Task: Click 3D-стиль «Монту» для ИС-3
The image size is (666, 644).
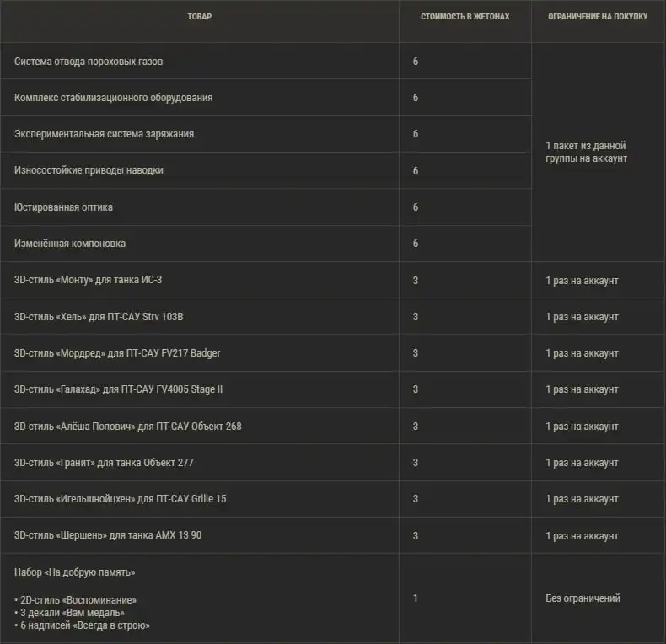Action: point(88,280)
